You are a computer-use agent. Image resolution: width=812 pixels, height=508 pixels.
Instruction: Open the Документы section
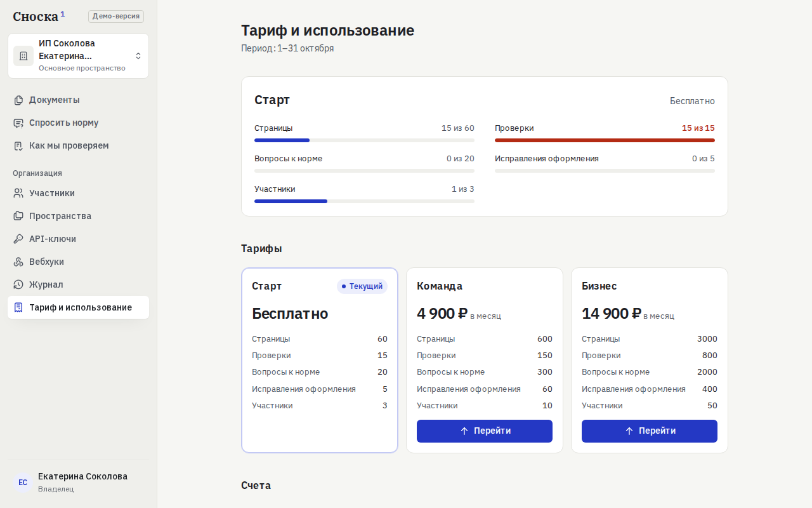pyautogui.click(x=78, y=100)
